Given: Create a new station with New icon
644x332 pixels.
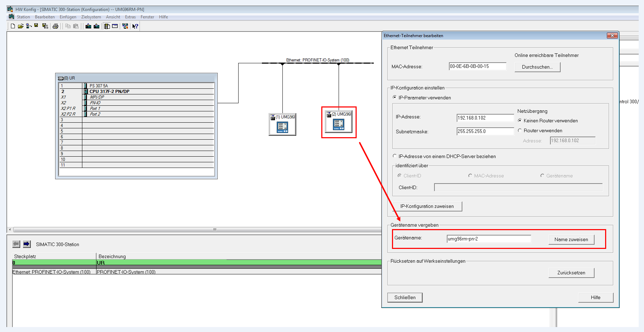Looking at the screenshot, I should 13,26.
